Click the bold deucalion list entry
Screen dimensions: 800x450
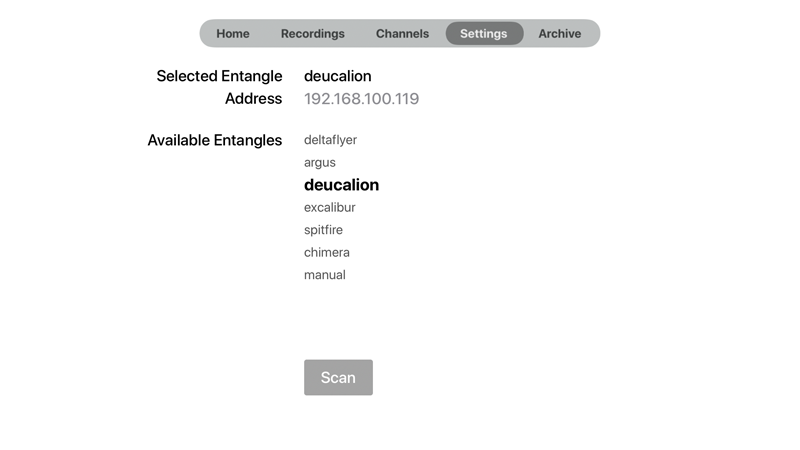click(341, 185)
